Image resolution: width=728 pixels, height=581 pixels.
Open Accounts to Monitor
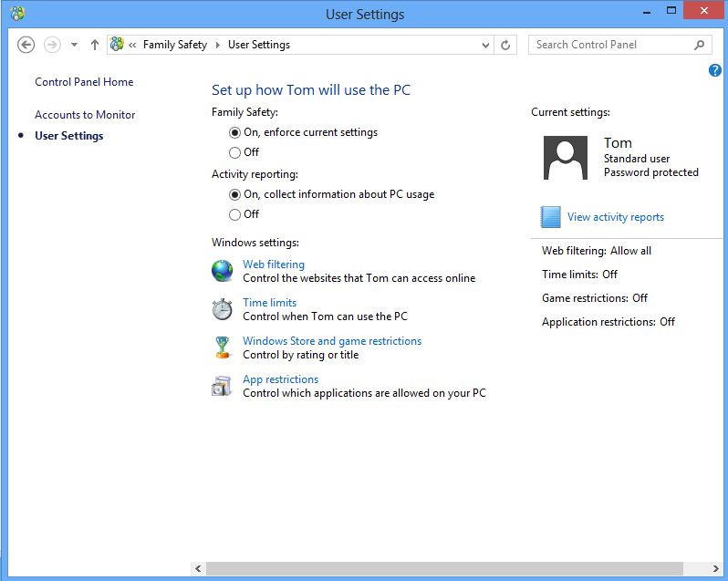click(85, 115)
